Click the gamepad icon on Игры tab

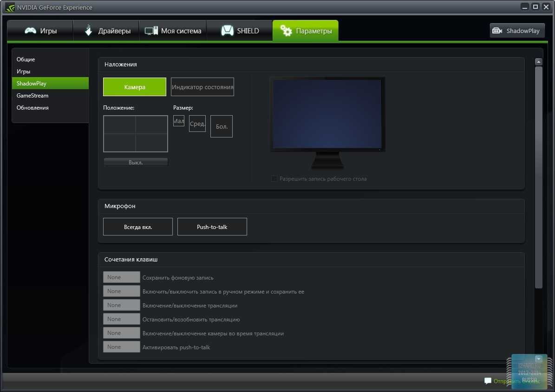click(31, 31)
